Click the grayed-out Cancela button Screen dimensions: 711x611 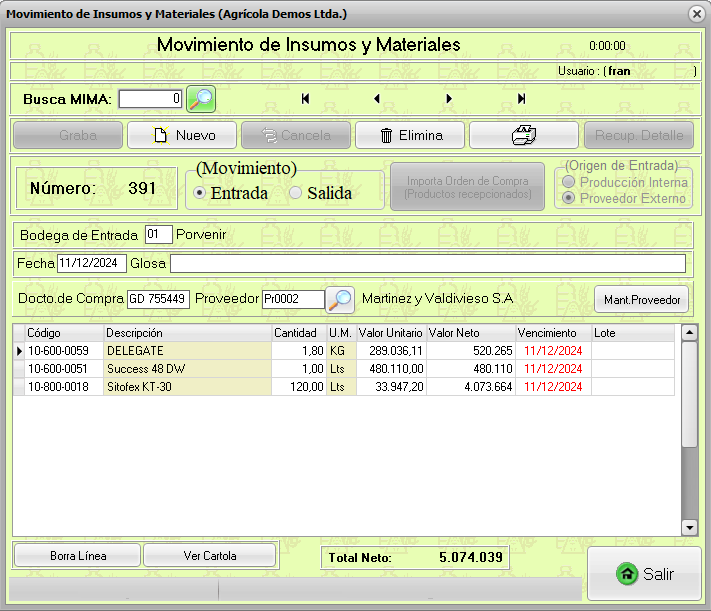296,135
